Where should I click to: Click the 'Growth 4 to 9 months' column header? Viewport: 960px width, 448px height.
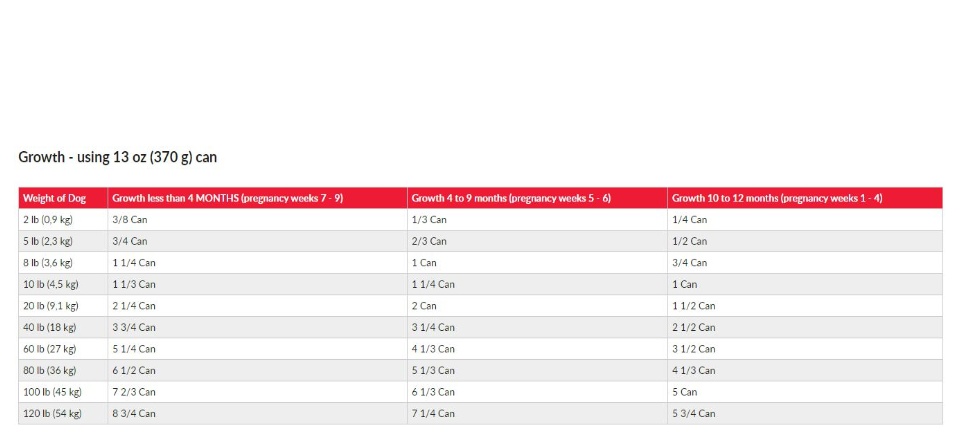[511, 198]
